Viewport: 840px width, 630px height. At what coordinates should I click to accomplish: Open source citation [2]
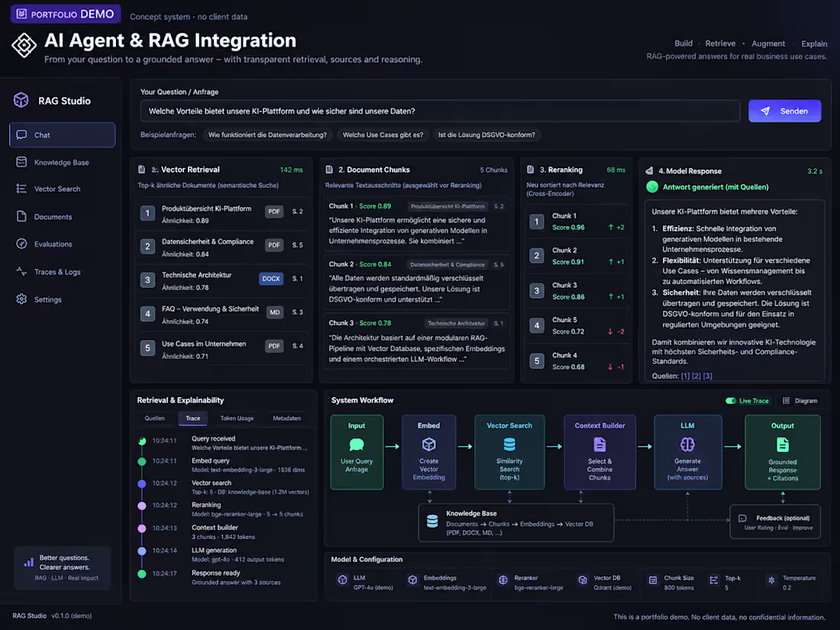click(x=696, y=376)
